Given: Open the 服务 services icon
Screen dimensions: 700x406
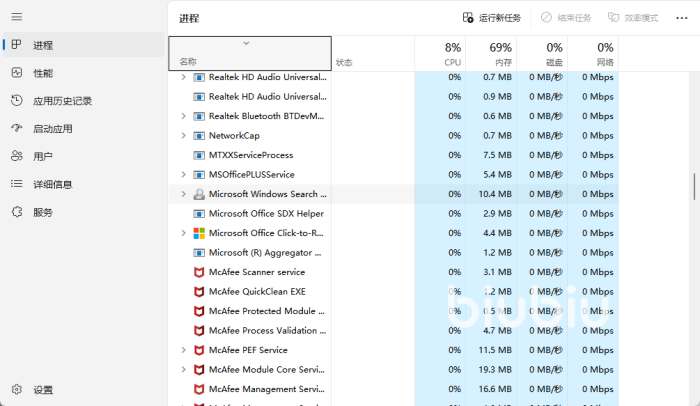Looking at the screenshot, I should 17,212.
